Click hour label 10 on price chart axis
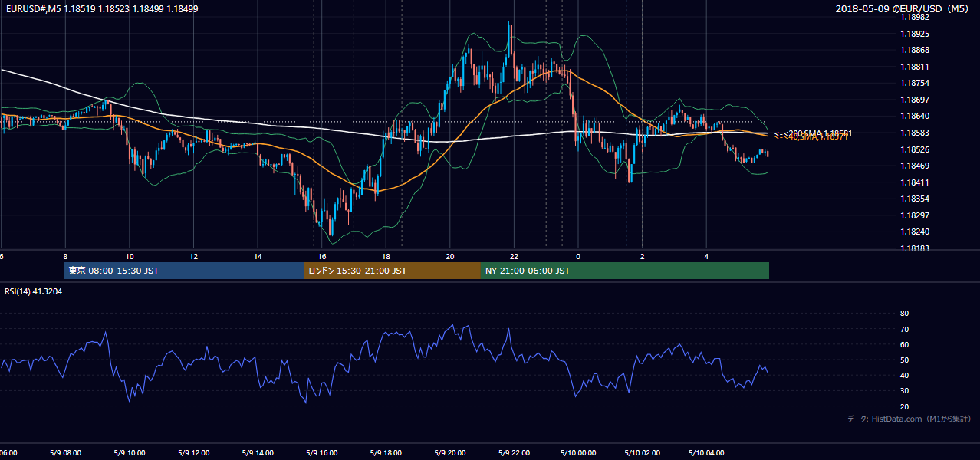Image resolution: width=980 pixels, height=460 pixels. (130, 256)
